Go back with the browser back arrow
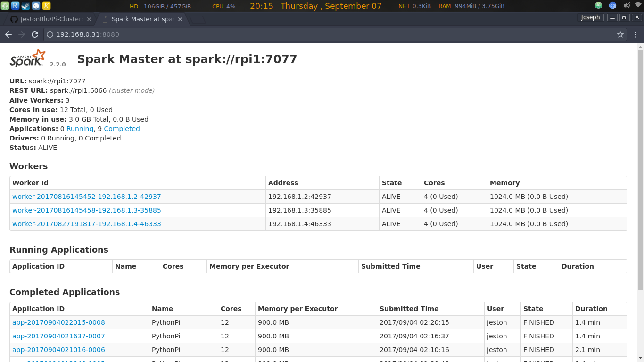Image resolution: width=644 pixels, height=362 pixels. point(8,34)
